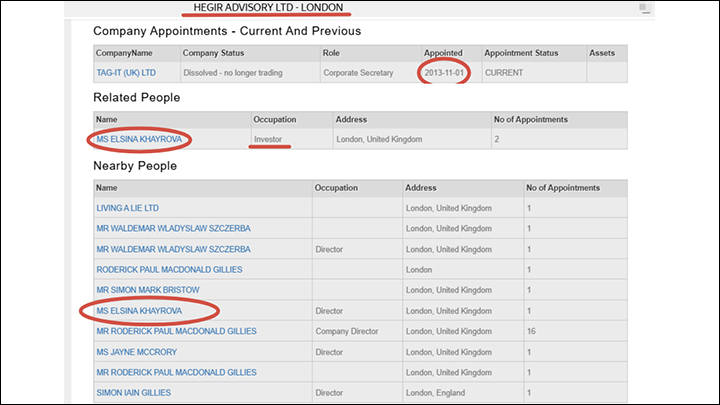Click the address in LIVING A LIE LTD row
720x405 pixels.
449,208
